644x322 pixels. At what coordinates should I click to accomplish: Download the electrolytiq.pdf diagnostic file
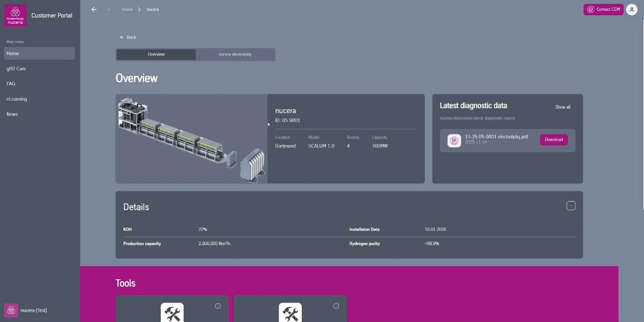coord(554,140)
